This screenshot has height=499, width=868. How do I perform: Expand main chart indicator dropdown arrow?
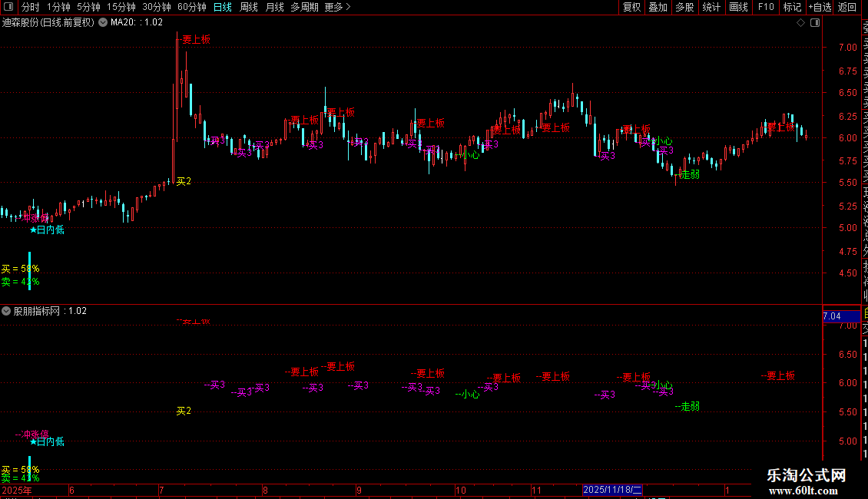pos(103,22)
